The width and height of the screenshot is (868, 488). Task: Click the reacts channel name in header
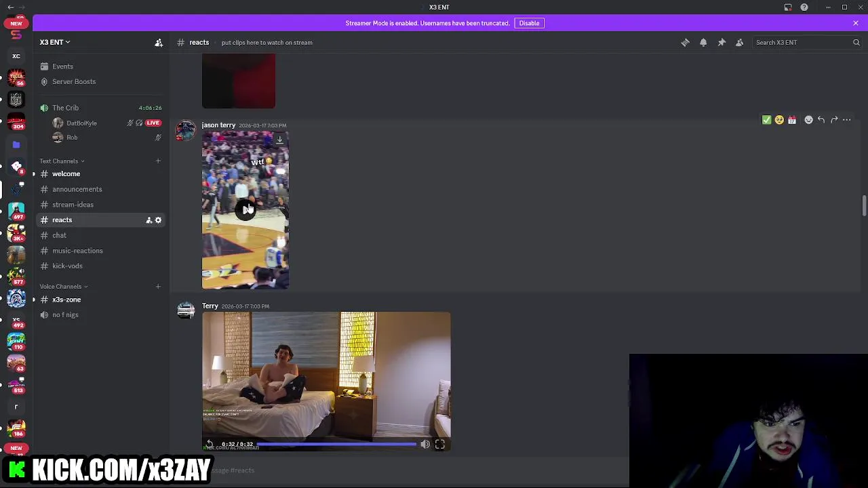(x=199, y=42)
